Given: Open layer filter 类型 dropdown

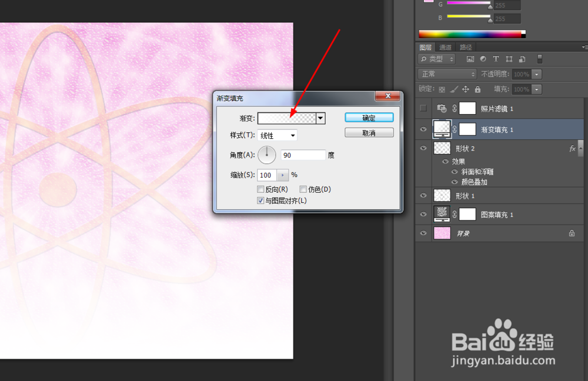Looking at the screenshot, I should (x=437, y=59).
